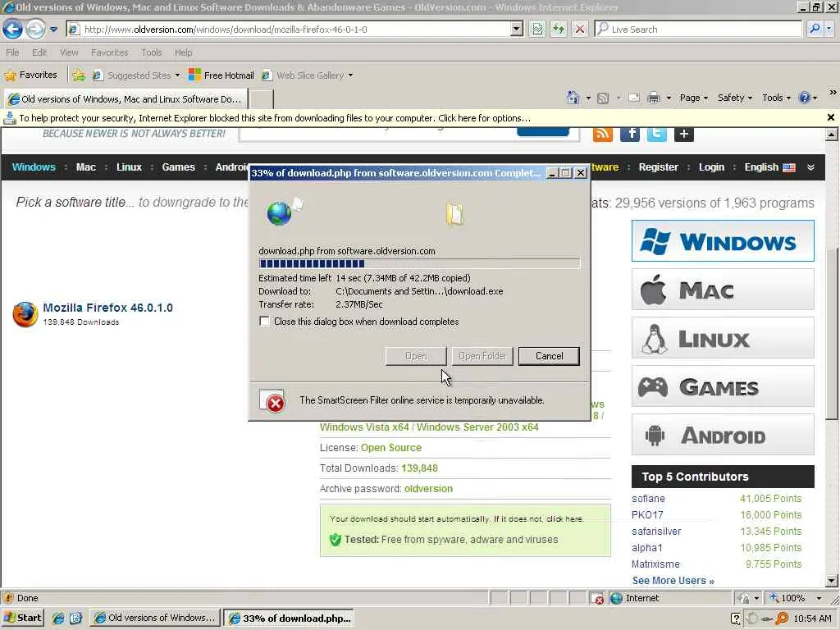Image resolution: width=840 pixels, height=630 pixels.
Task: Open Free Hotmail favorites link
Action: (x=221, y=75)
